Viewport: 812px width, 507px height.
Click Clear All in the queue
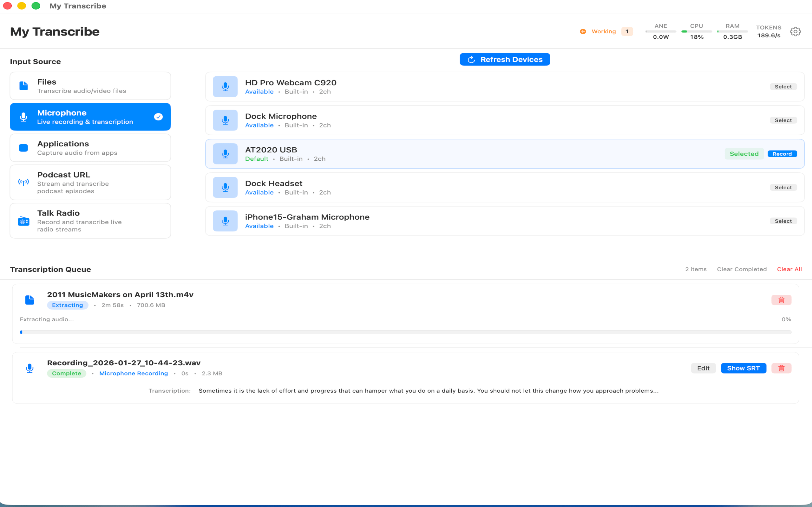click(x=789, y=269)
